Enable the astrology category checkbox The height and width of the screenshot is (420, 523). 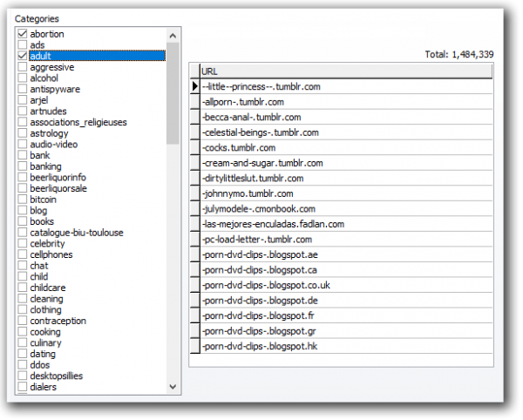[x=23, y=133]
